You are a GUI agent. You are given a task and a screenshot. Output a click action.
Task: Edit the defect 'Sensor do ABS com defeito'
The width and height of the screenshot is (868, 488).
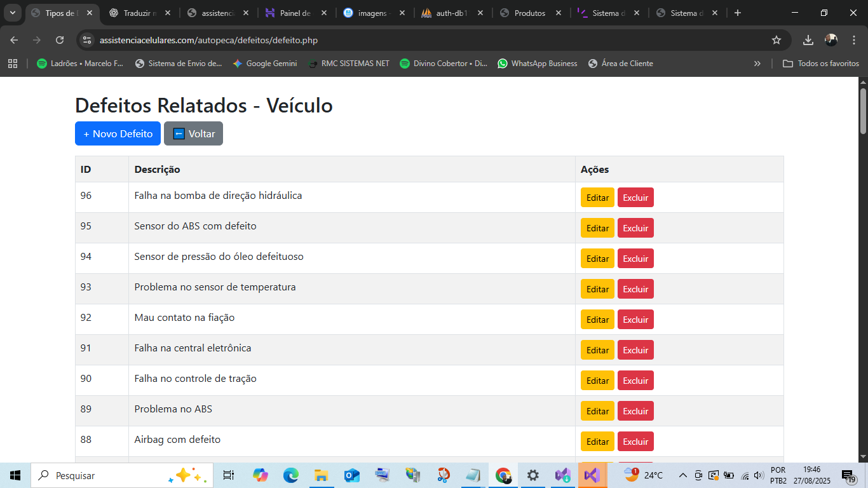pos(597,228)
